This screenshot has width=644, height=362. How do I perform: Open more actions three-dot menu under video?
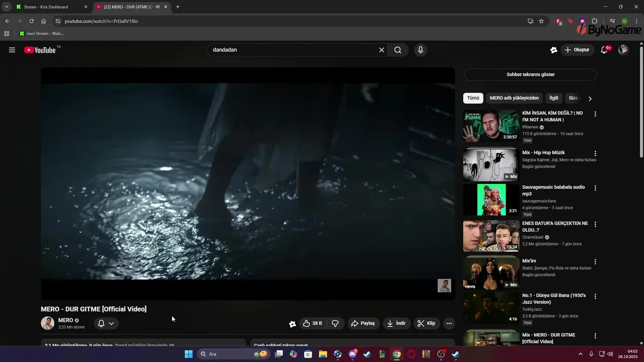pyautogui.click(x=449, y=323)
